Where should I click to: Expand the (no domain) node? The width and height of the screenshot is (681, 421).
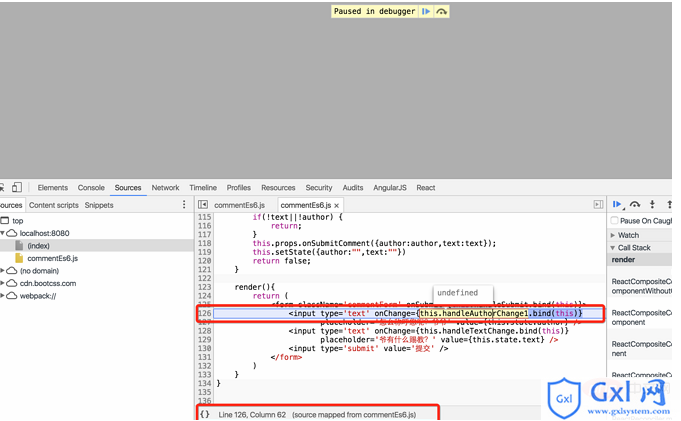tap(2, 271)
